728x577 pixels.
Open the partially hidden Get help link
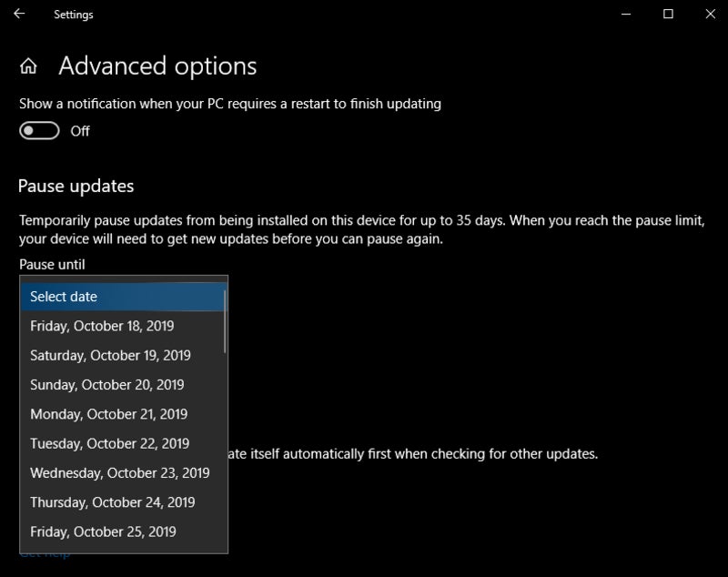point(45,555)
